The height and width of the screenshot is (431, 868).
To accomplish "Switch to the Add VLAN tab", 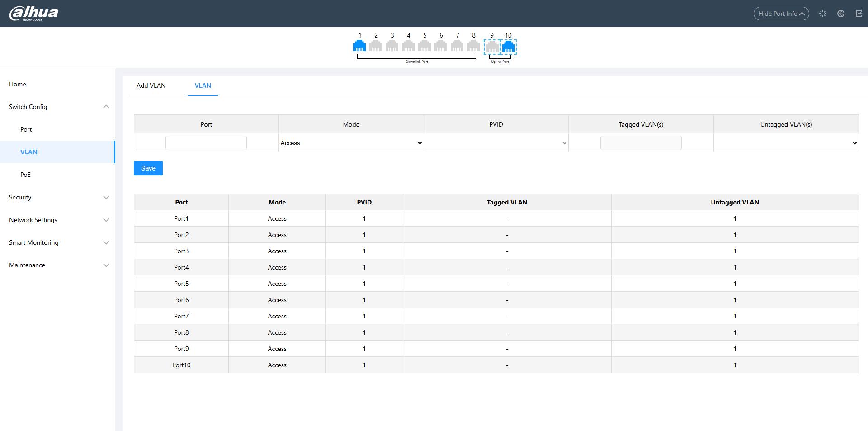I will pos(151,85).
